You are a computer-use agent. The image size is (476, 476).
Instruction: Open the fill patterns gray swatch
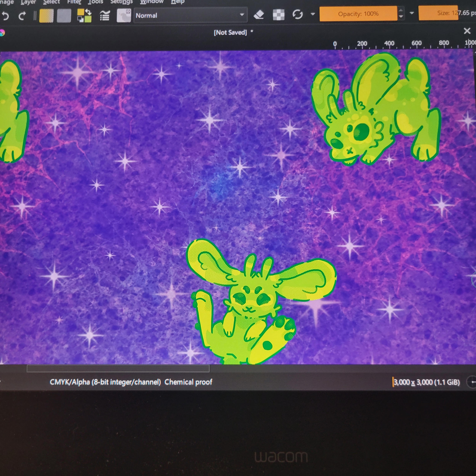click(x=64, y=16)
